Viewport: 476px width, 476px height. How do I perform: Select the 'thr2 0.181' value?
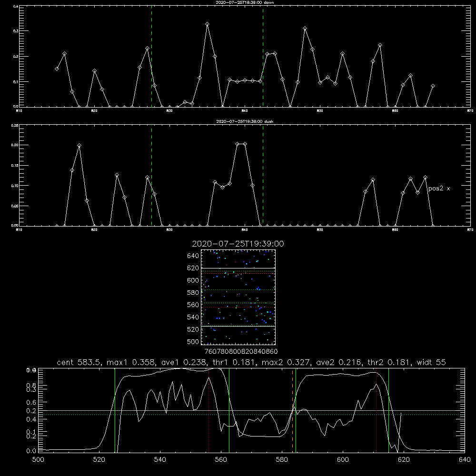tap(389, 362)
